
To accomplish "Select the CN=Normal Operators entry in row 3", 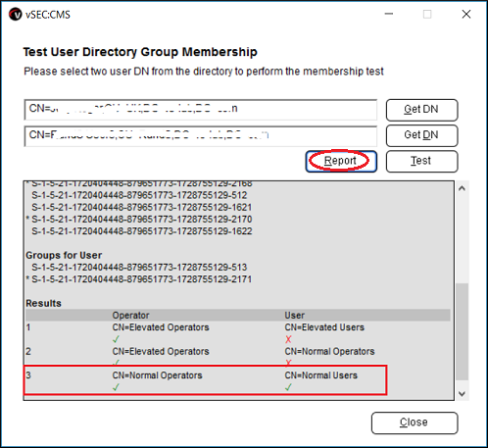I will pyautogui.click(x=157, y=375).
